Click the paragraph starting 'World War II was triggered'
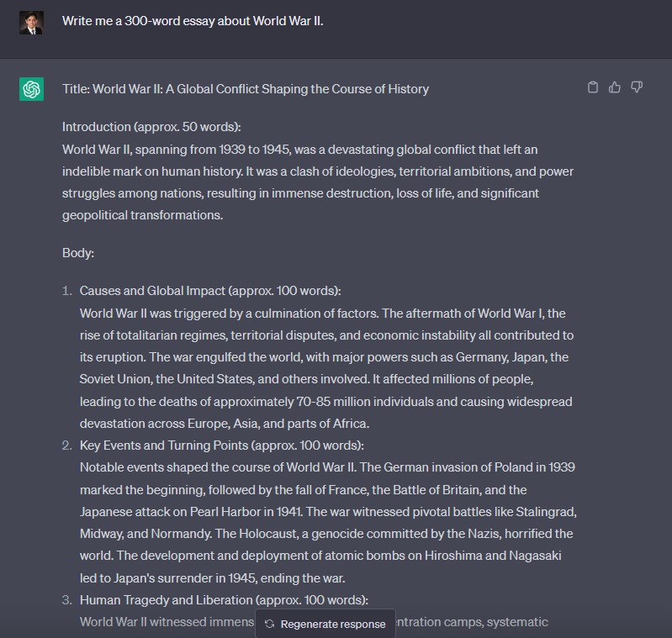This screenshot has height=638, width=672. click(326, 368)
